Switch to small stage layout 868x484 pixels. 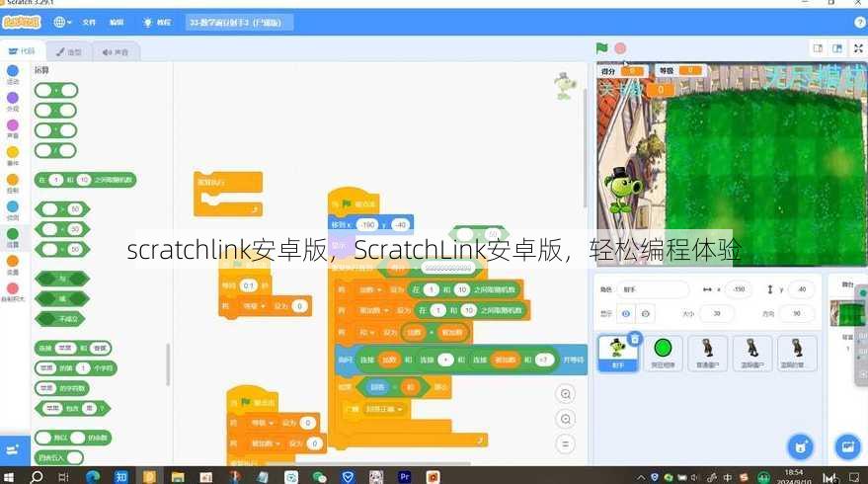tap(818, 48)
